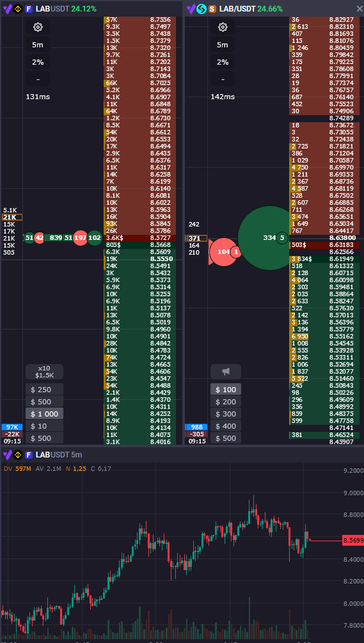Click the purple V logo in chart header
The image size is (364, 643).
[x=7, y=454]
